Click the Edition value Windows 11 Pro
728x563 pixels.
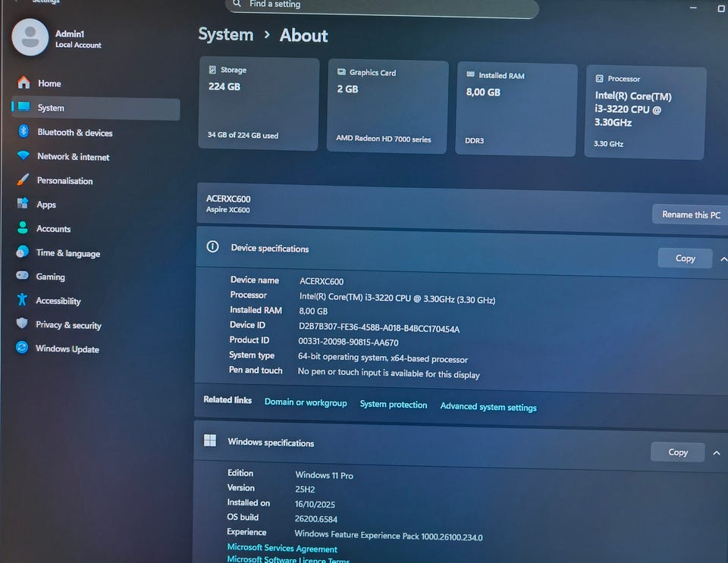point(324,475)
